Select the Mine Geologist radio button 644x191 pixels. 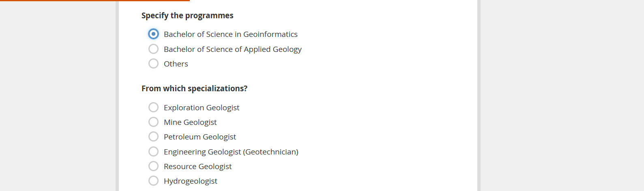[x=153, y=122]
